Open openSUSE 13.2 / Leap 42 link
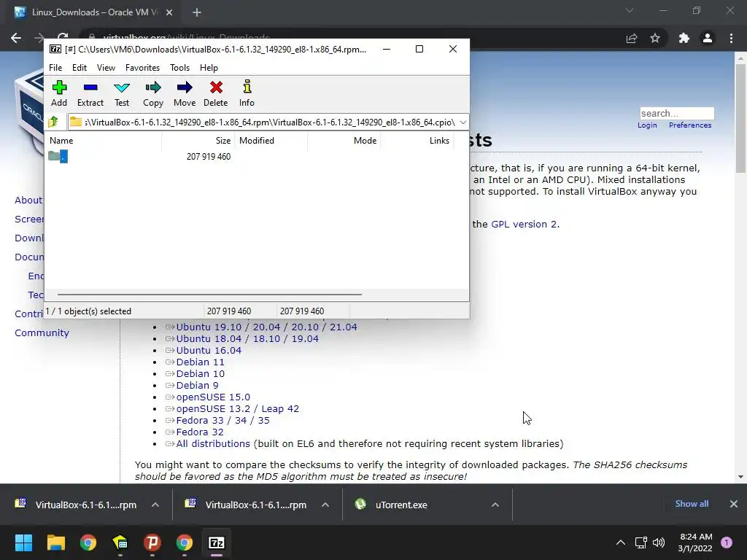 click(237, 409)
